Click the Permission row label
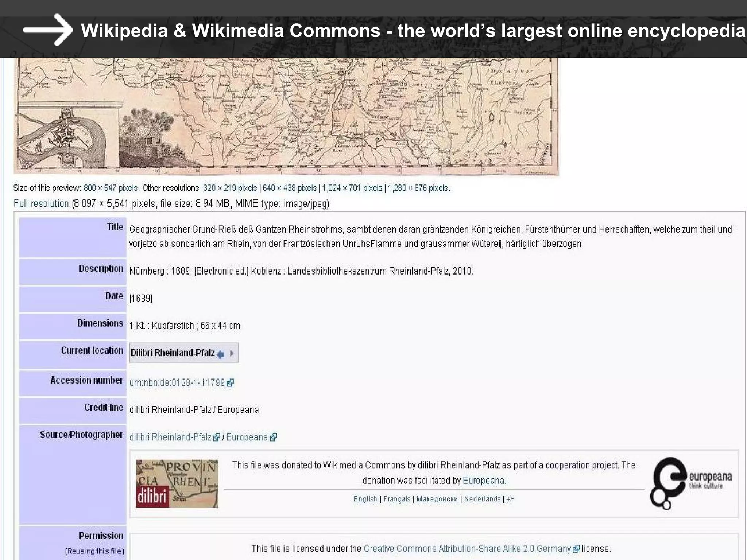747x560 pixels. (x=101, y=536)
